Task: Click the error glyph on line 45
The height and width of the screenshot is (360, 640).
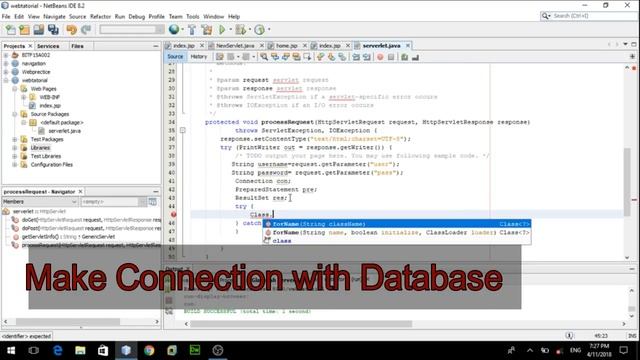Action: [173, 214]
